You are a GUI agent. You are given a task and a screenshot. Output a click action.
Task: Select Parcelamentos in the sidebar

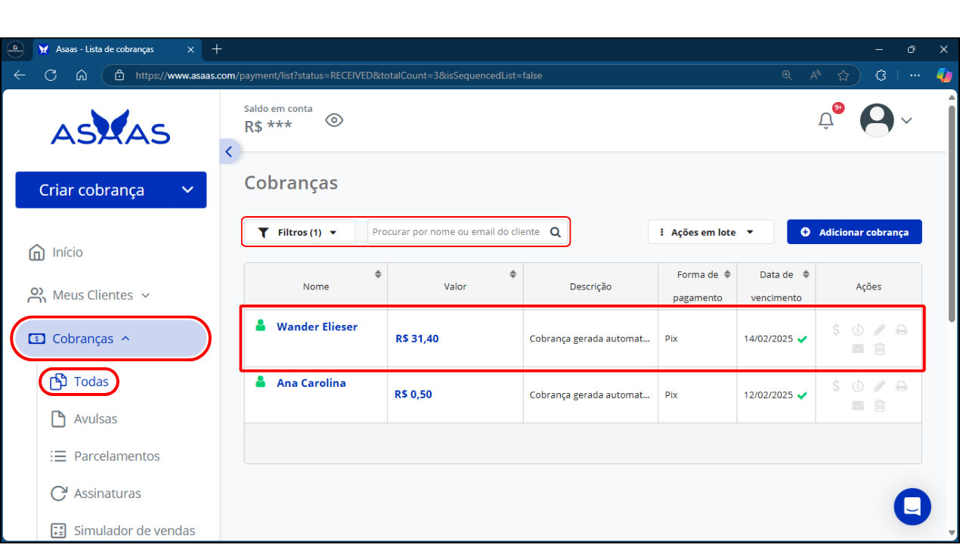(x=116, y=456)
